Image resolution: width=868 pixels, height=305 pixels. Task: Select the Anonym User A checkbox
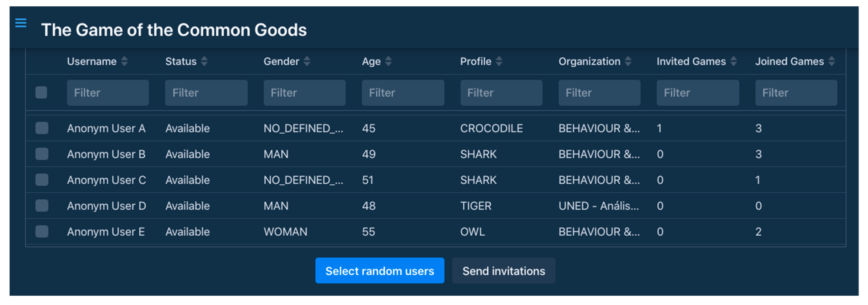pos(42,128)
